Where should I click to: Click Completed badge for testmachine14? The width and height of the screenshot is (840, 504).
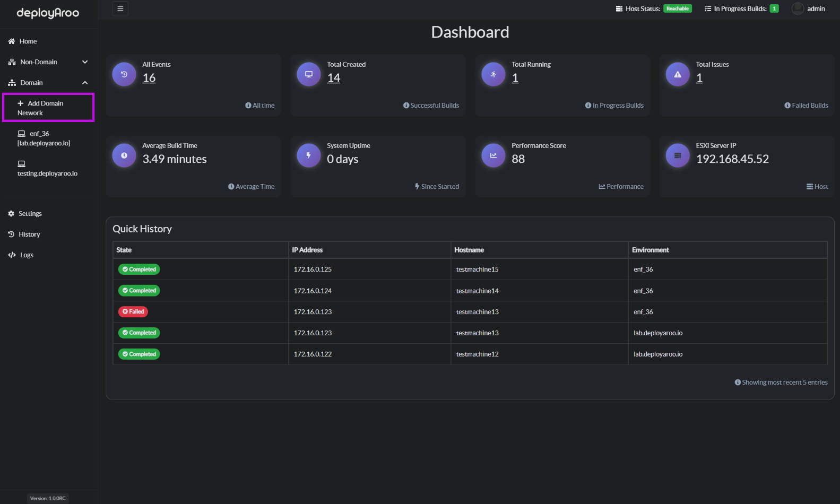pos(139,291)
